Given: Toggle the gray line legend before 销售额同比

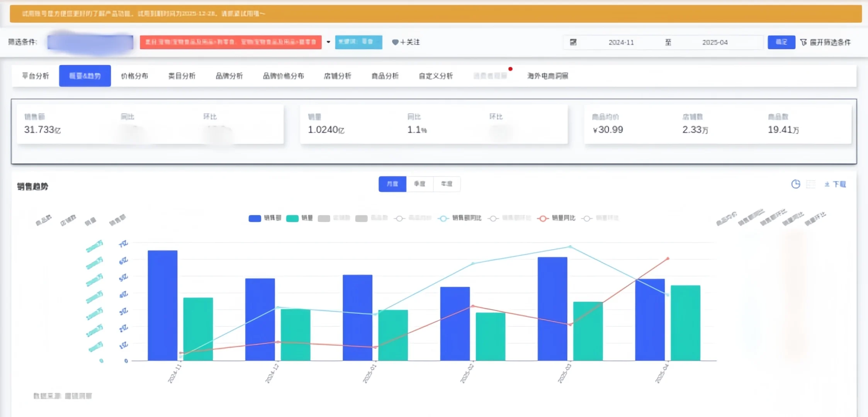Looking at the screenshot, I should point(412,218).
